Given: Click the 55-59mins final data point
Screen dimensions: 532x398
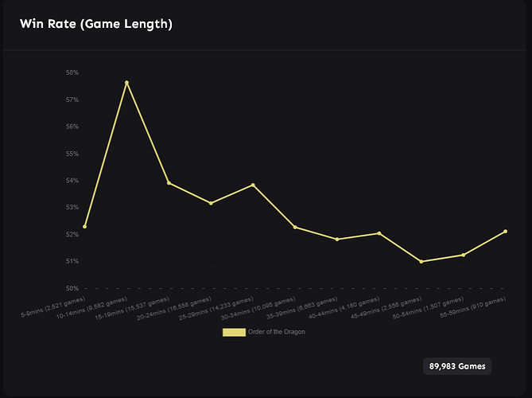Looking at the screenshot, I should click(506, 232).
